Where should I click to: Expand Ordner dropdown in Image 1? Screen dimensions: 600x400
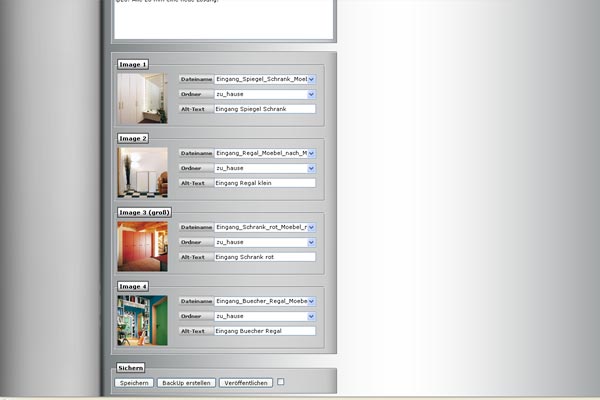click(265, 94)
